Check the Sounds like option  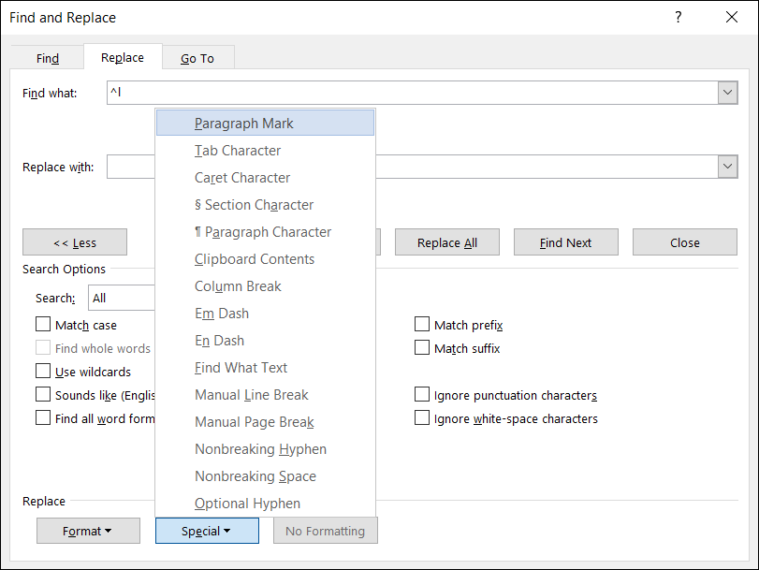[x=43, y=394]
